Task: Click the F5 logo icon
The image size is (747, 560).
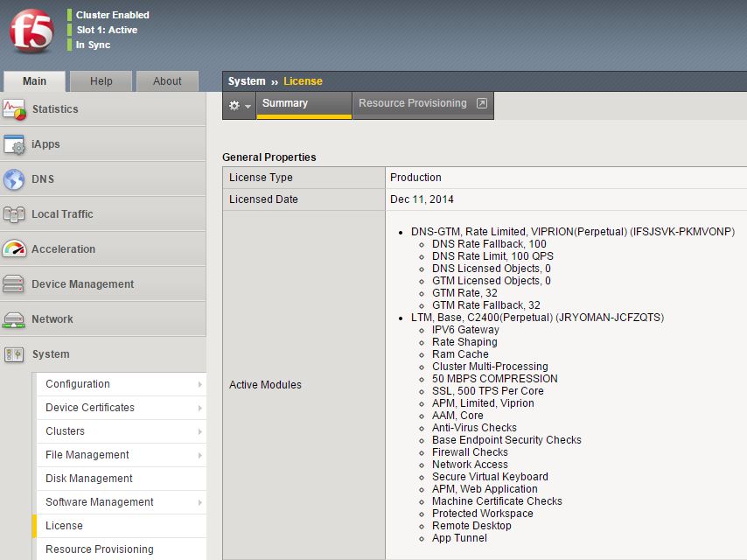Action: click(x=31, y=31)
